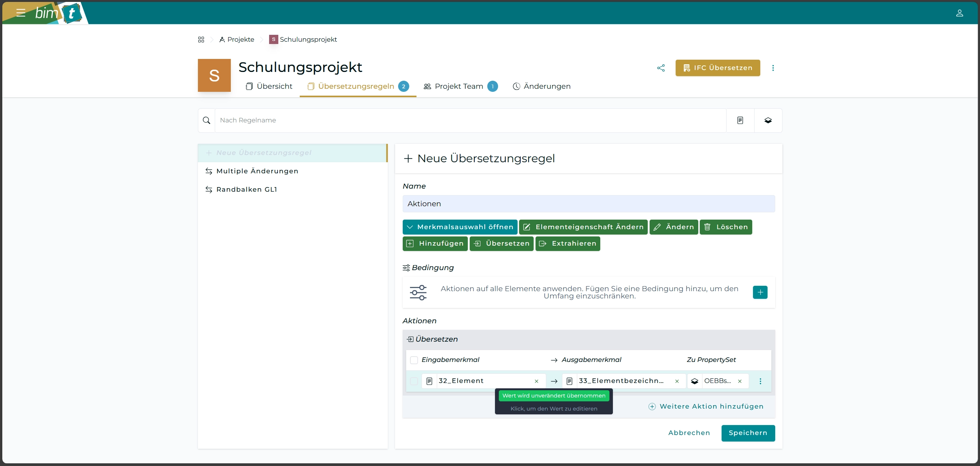The height and width of the screenshot is (466, 980).
Task: Clear the 32_Element input selection
Action: 536,381
